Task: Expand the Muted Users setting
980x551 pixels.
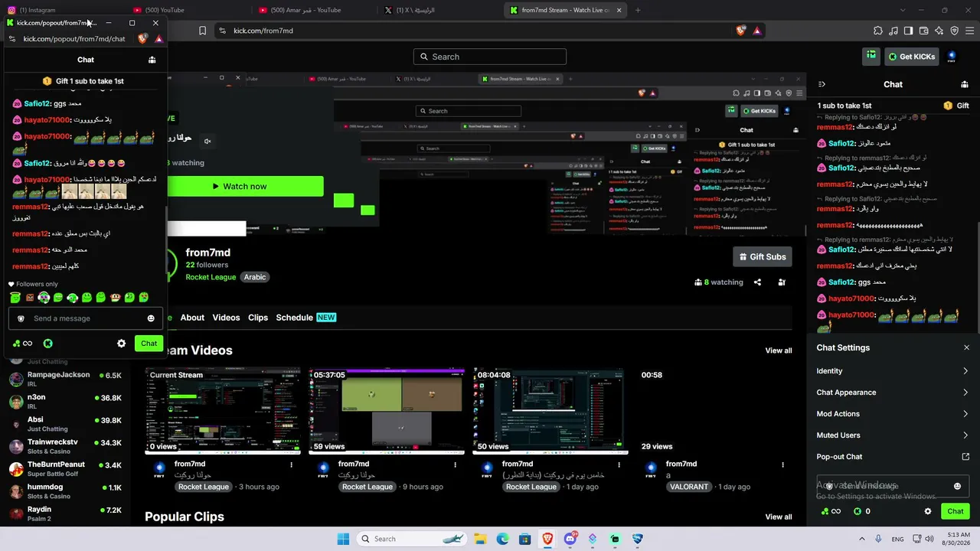Action: (x=893, y=435)
